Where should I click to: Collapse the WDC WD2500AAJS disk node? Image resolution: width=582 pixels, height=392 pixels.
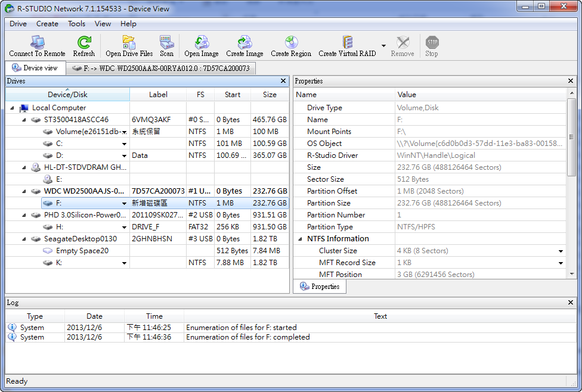tap(24, 191)
